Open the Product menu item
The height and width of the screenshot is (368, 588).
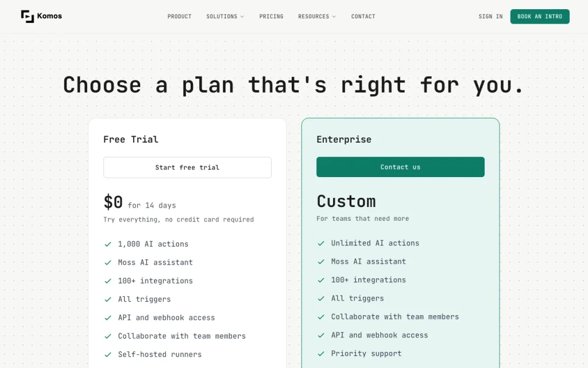[x=179, y=17]
